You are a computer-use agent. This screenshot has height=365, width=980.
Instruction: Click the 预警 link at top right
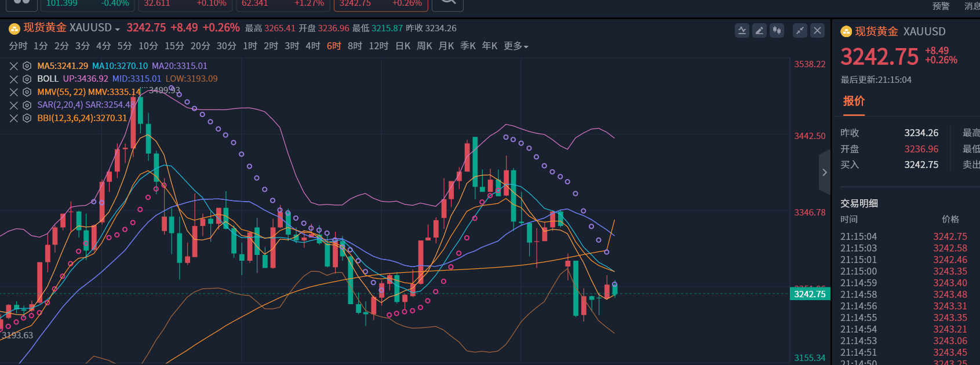941,6
